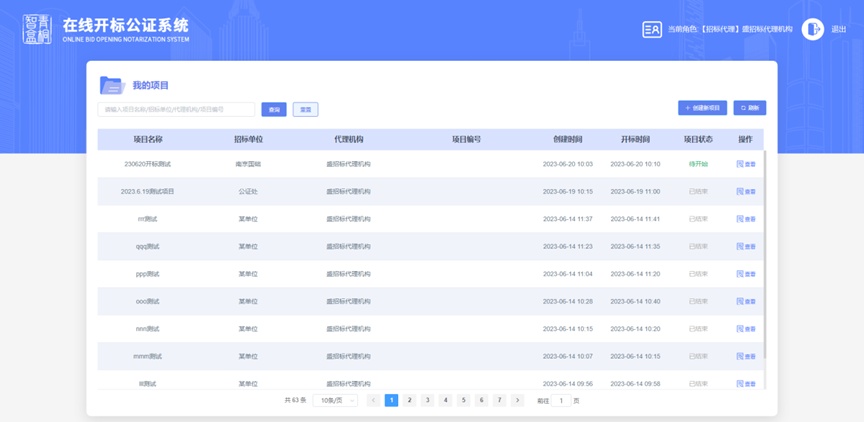
Task: View details of ooo测试 project
Action: pyautogui.click(x=746, y=301)
